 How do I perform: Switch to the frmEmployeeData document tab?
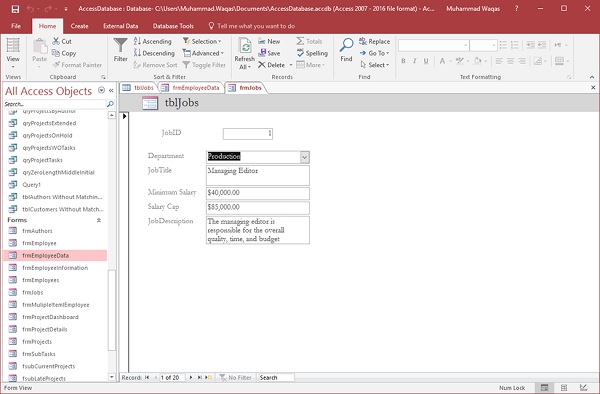click(190, 88)
